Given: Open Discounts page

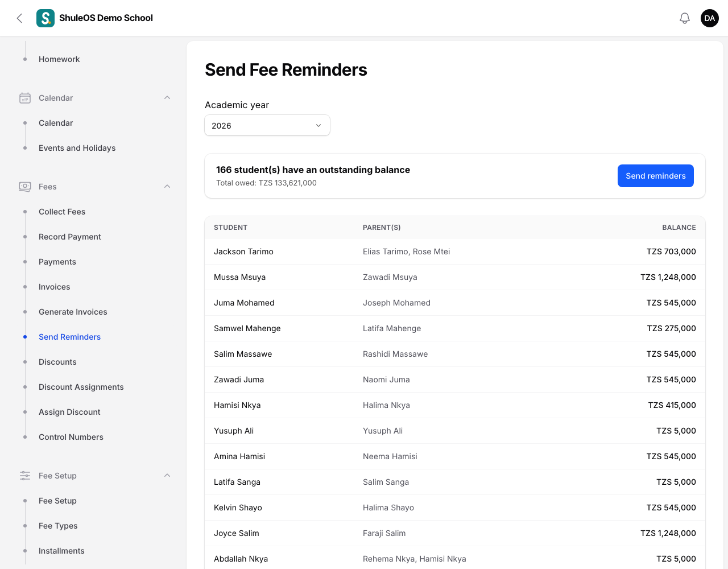Looking at the screenshot, I should (x=57, y=362).
